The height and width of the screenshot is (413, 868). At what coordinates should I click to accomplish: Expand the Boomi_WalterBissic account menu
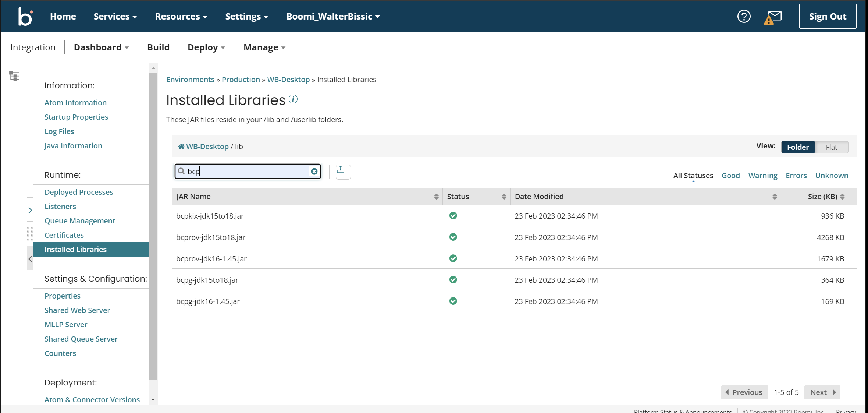pos(333,17)
